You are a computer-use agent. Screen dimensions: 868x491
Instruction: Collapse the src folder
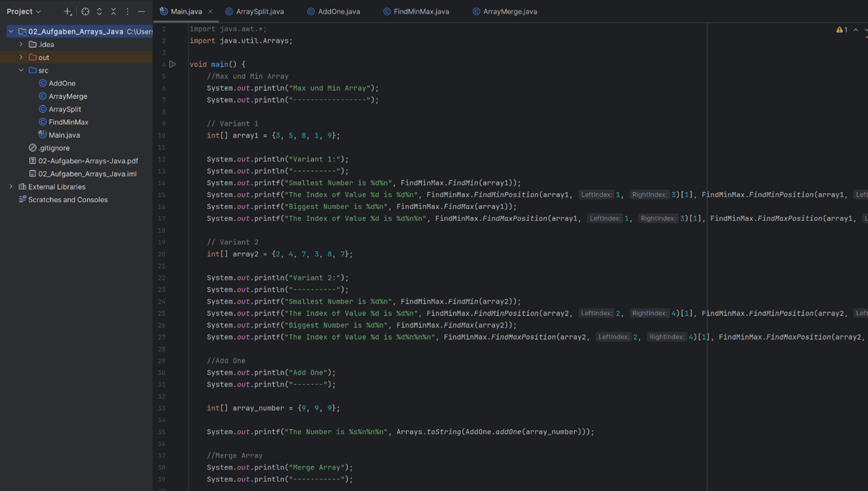[x=21, y=70]
